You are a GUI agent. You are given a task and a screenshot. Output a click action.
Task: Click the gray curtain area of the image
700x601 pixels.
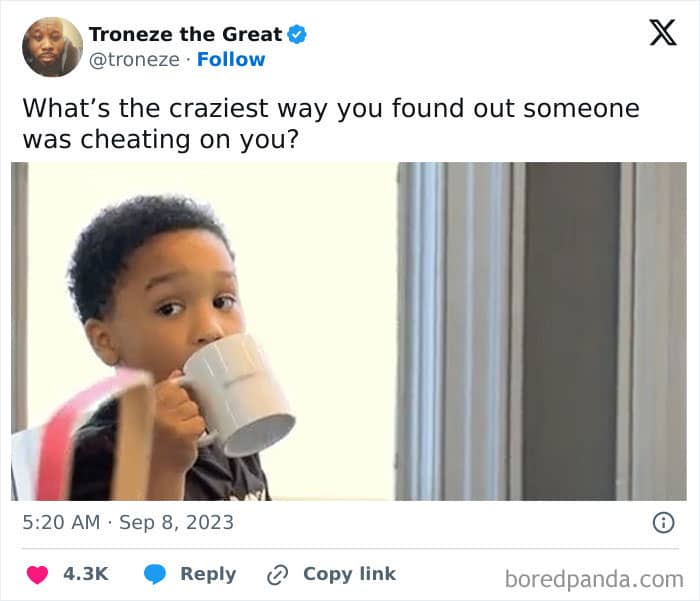541,331
